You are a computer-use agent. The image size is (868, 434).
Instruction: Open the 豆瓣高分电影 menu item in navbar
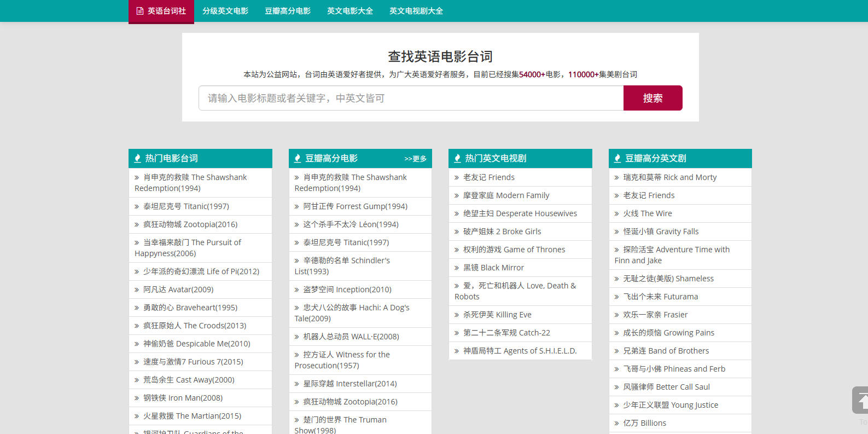[x=288, y=11]
